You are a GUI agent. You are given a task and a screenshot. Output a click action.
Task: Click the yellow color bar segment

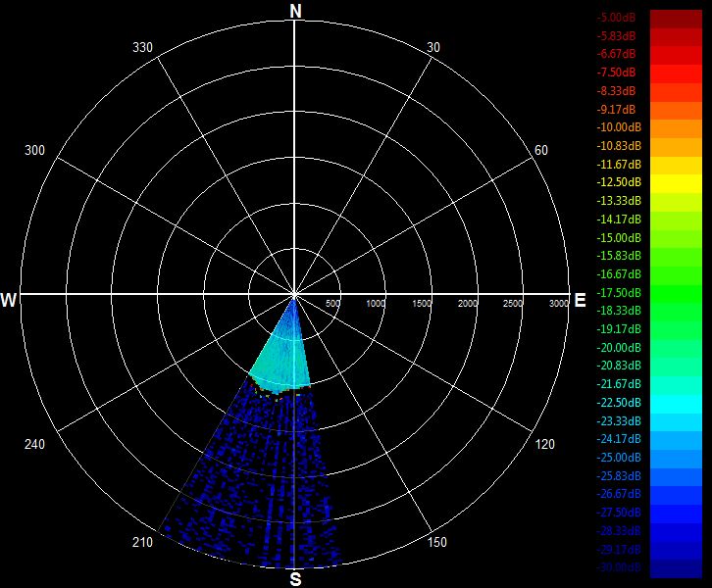[676, 184]
